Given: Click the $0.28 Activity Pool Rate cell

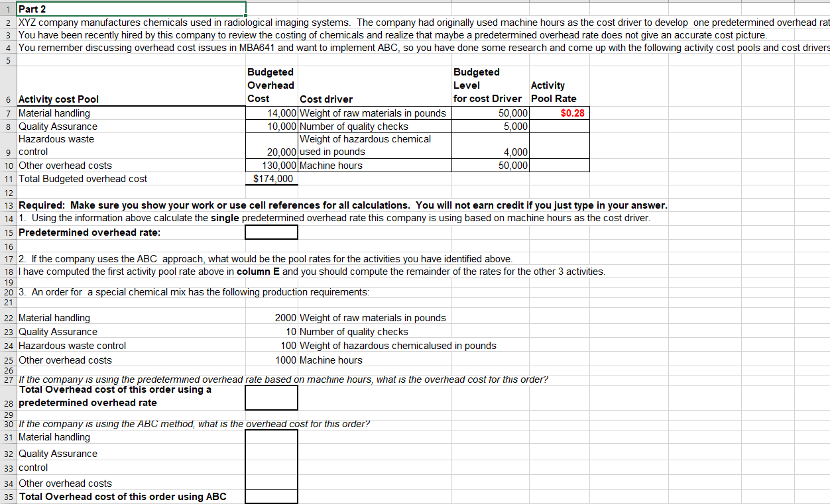Looking at the screenshot, I should [x=560, y=113].
